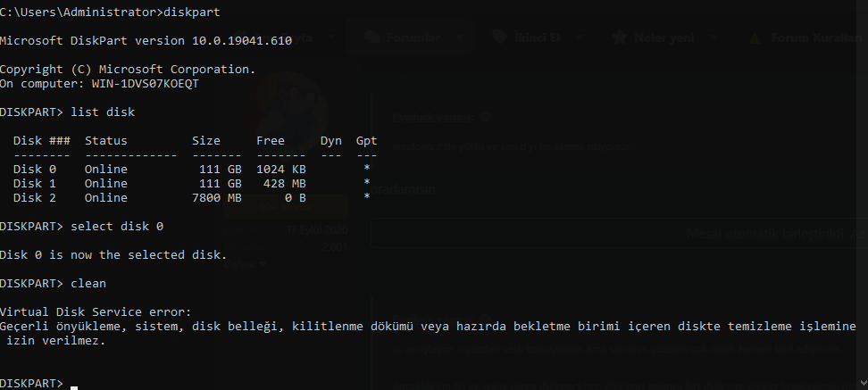Viewport: 868px width, 390px height.
Task: Click the 'list disk' command
Action: coord(103,112)
